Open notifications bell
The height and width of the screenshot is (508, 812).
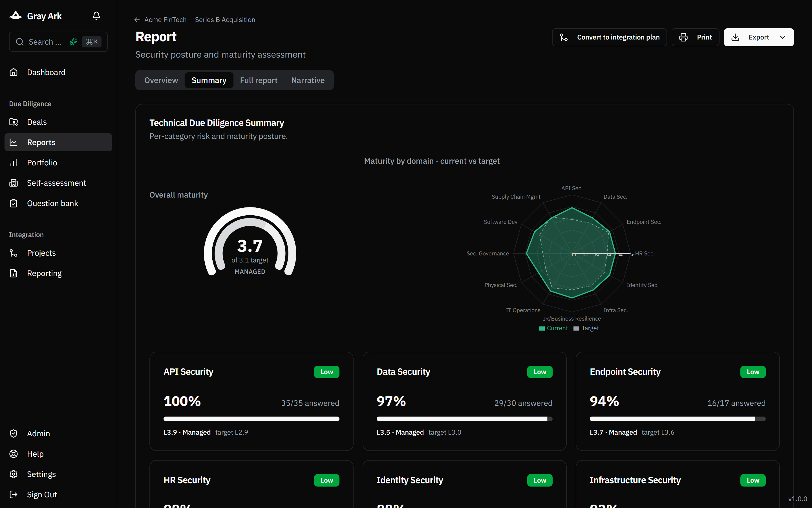[x=96, y=16]
